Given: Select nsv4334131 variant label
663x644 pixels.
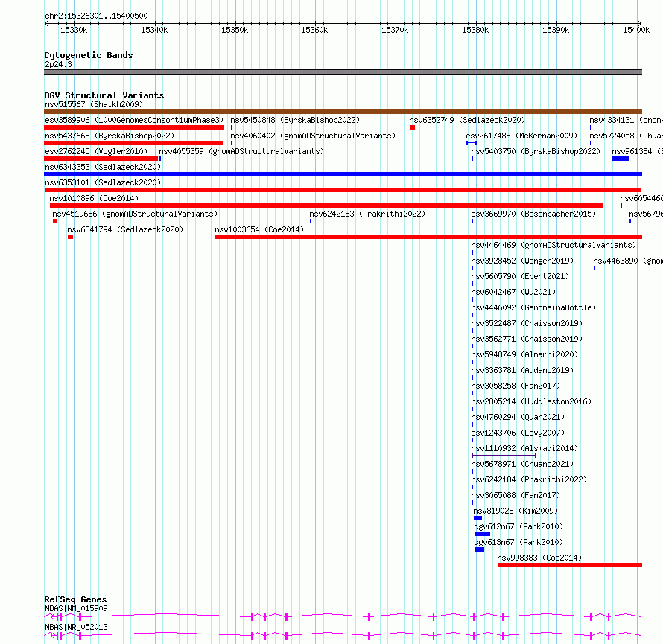Looking at the screenshot, I should click(x=626, y=120).
